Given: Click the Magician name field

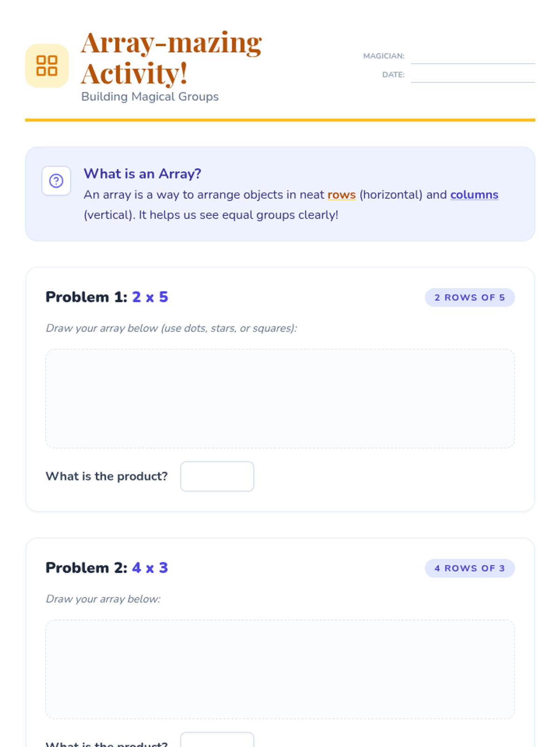Looking at the screenshot, I should coord(472,56).
